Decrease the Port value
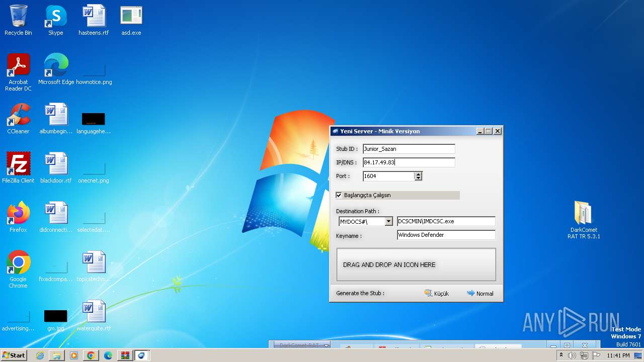 click(x=418, y=178)
